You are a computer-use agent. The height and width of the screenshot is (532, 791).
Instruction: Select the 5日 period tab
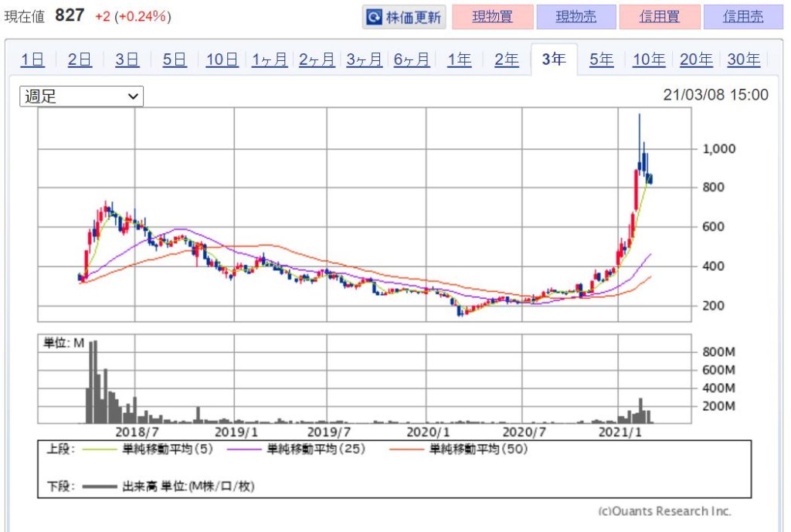click(175, 59)
